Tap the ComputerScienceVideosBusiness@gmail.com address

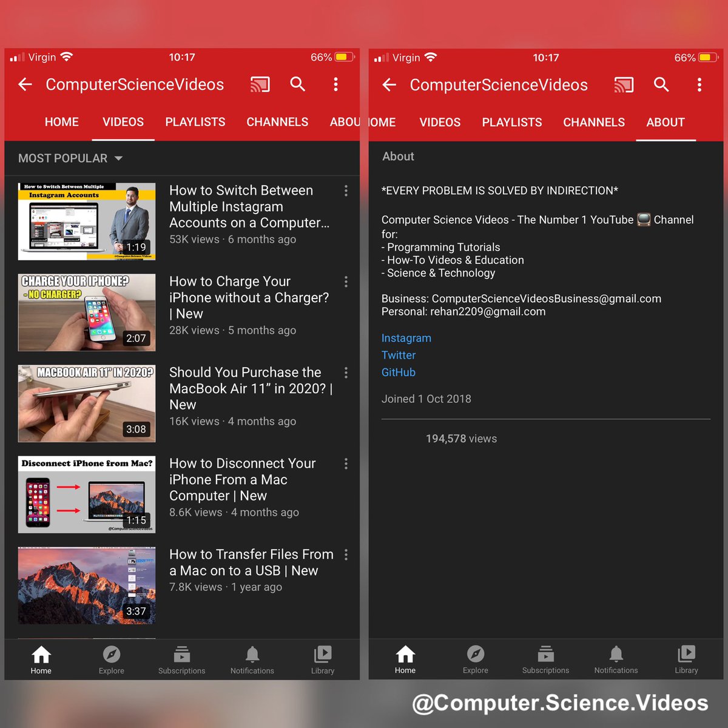pyautogui.click(x=546, y=298)
